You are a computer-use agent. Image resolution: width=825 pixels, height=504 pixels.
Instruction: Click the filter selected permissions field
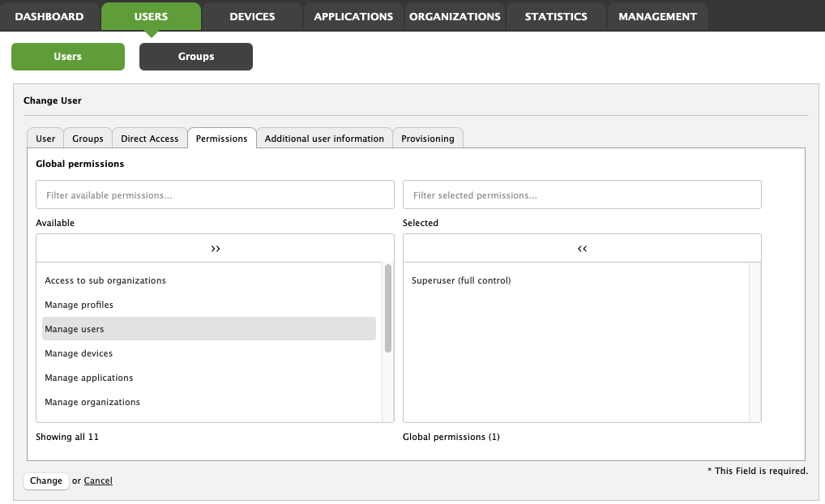pyautogui.click(x=582, y=195)
